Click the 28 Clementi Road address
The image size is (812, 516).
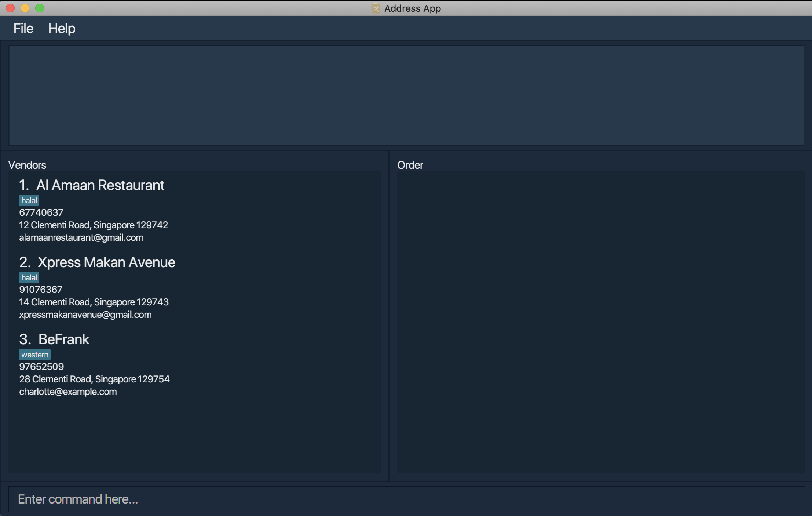94,379
